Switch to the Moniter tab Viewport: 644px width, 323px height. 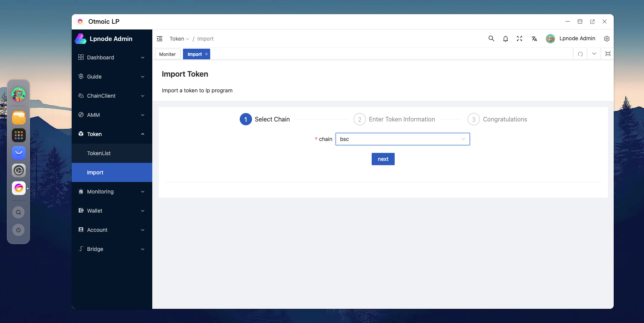pos(168,54)
